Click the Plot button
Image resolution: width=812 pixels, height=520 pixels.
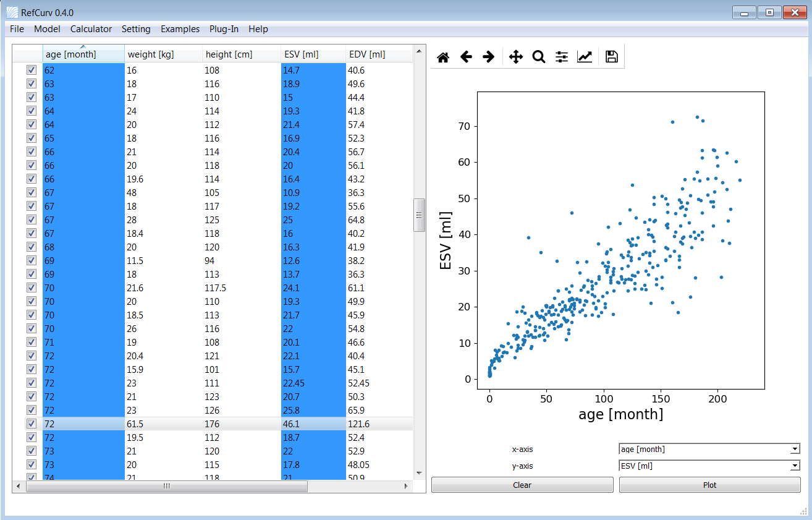click(x=709, y=485)
